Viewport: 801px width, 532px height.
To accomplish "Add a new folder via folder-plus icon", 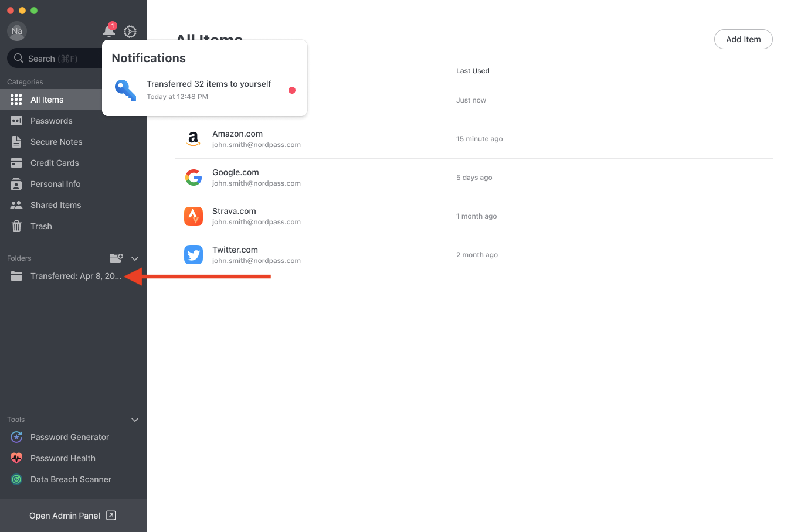I will click(x=116, y=258).
